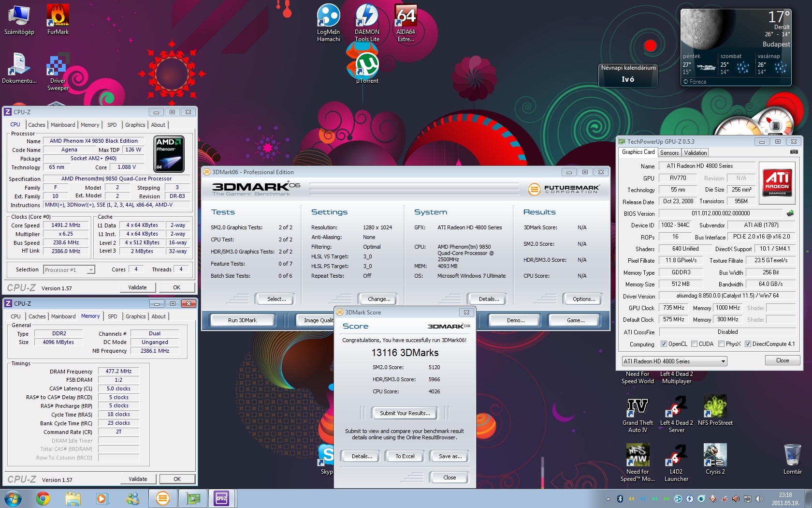This screenshot has width=812, height=508.
Task: Open NFS ProStreet desktop shortcut
Action: [715, 411]
